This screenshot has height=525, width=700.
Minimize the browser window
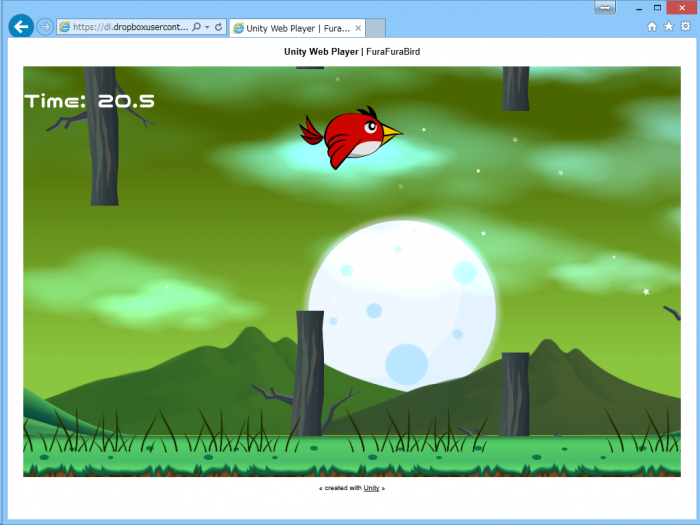coord(639,8)
